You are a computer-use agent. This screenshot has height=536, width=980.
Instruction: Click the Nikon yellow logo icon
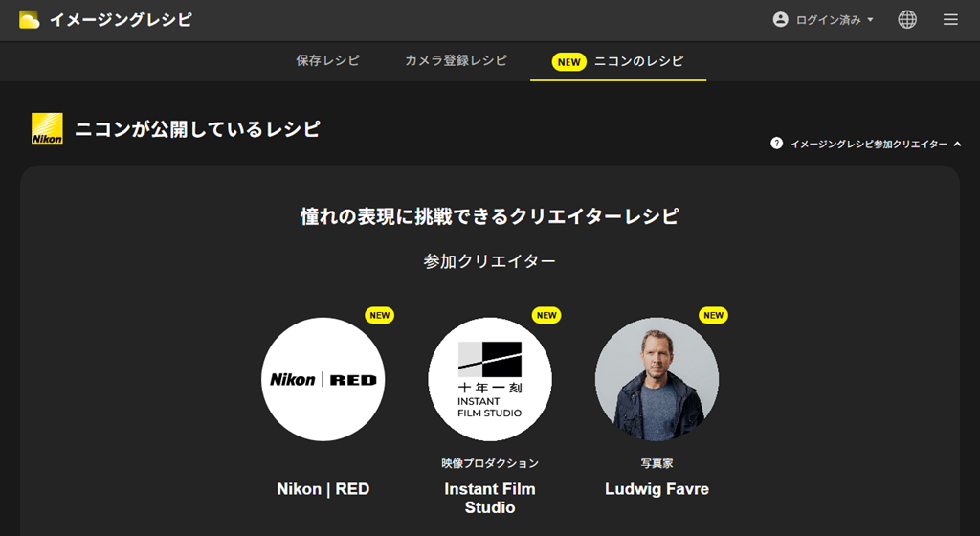click(48, 128)
